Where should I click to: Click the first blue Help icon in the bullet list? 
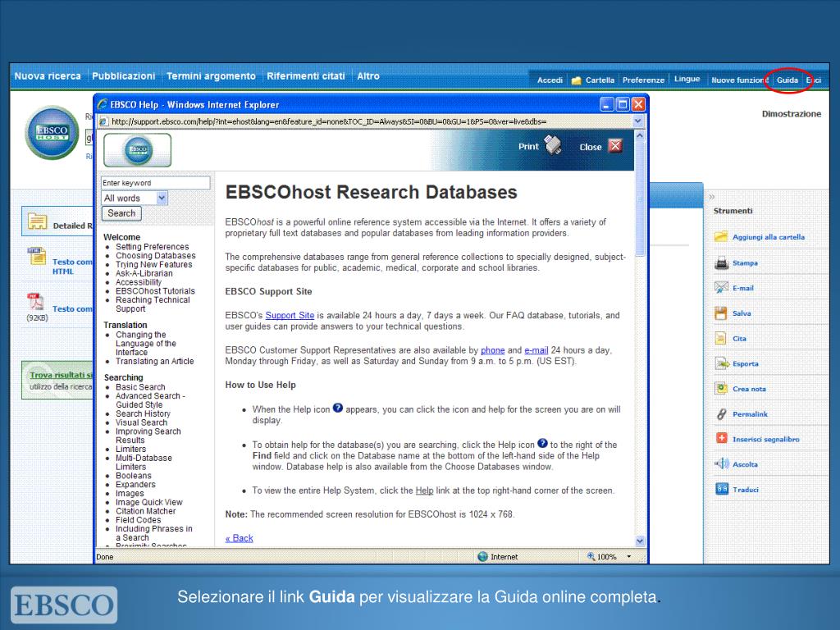337,408
